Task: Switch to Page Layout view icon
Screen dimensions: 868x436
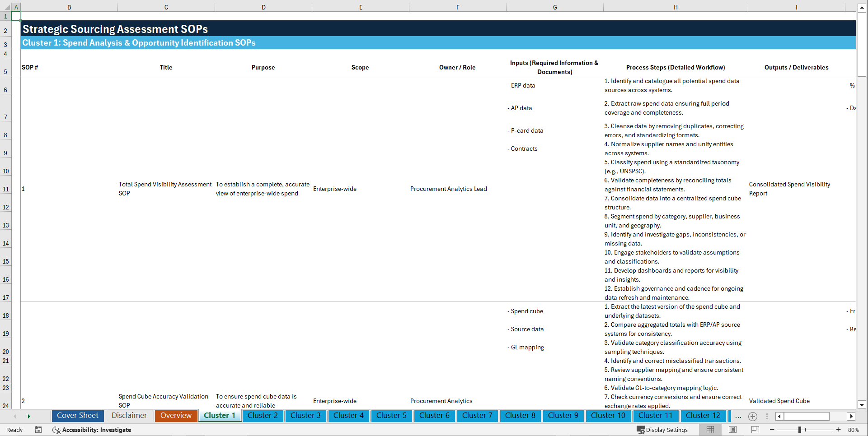Action: coord(732,430)
